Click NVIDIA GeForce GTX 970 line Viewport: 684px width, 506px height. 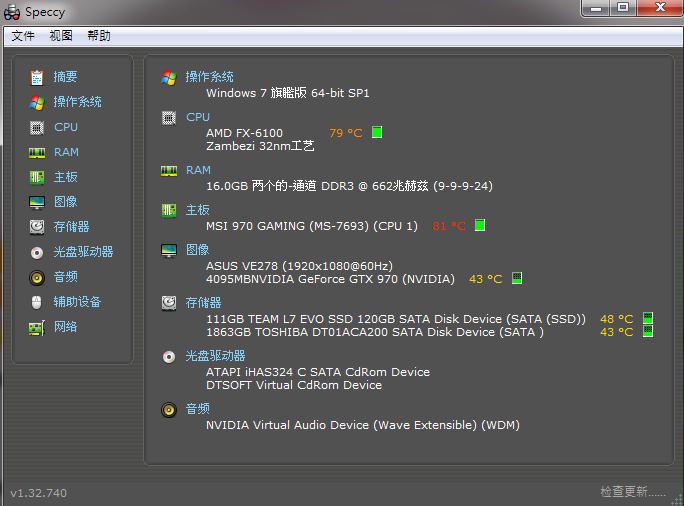tap(330, 279)
